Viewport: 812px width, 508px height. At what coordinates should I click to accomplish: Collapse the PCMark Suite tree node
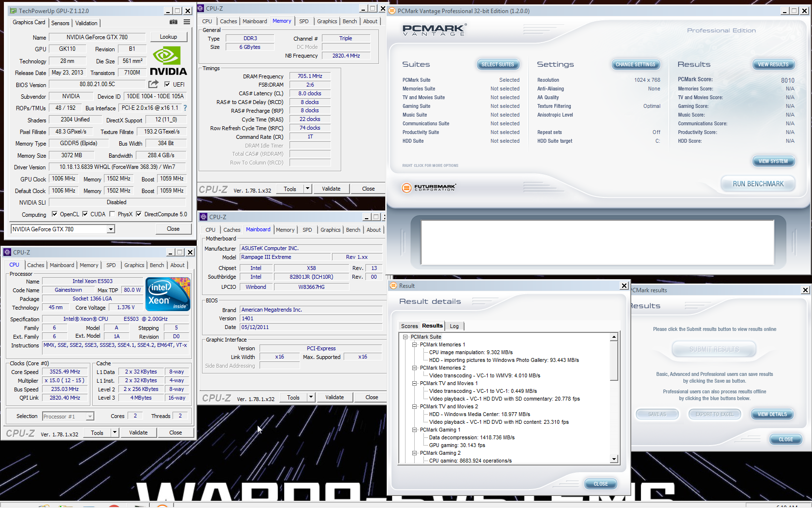coord(405,337)
